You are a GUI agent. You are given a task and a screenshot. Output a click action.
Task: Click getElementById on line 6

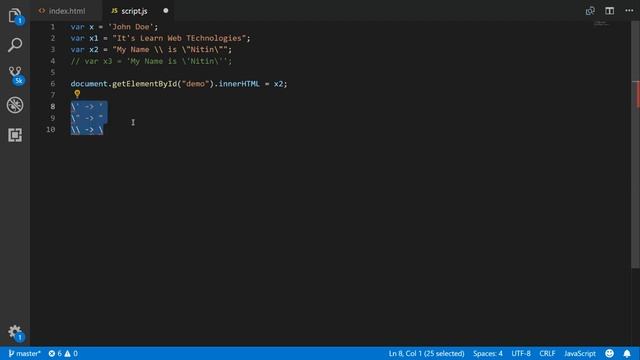pos(144,84)
